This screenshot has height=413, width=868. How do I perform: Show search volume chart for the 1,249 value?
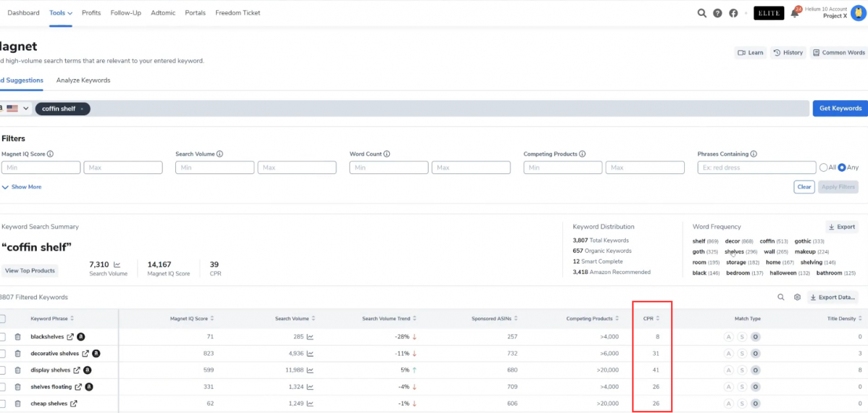point(310,404)
